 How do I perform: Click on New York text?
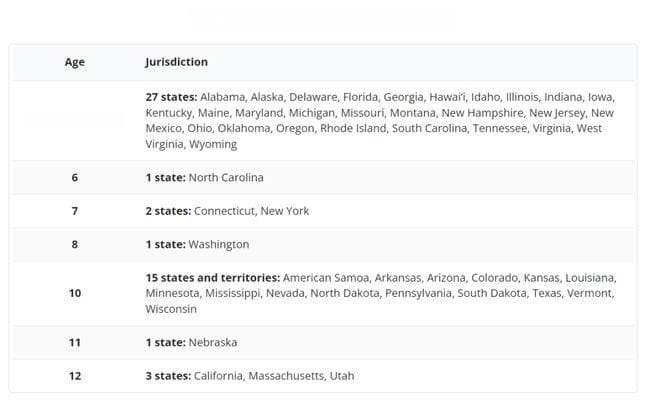click(285, 211)
